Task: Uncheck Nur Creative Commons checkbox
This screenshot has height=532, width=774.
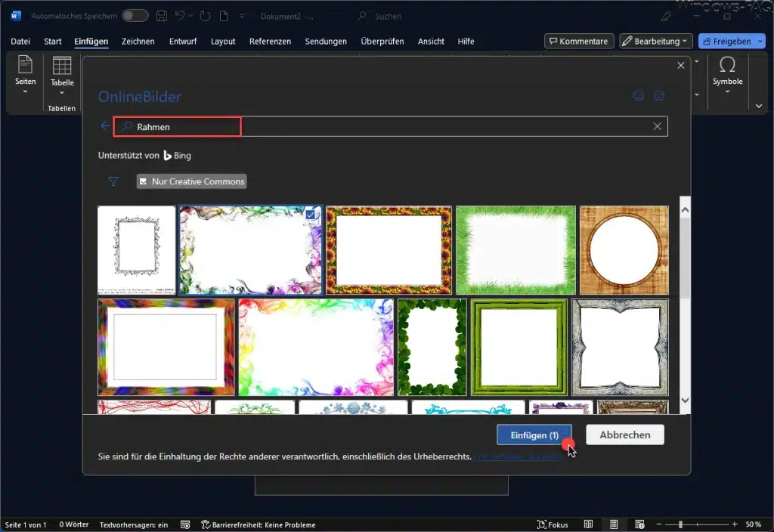Action: point(143,181)
